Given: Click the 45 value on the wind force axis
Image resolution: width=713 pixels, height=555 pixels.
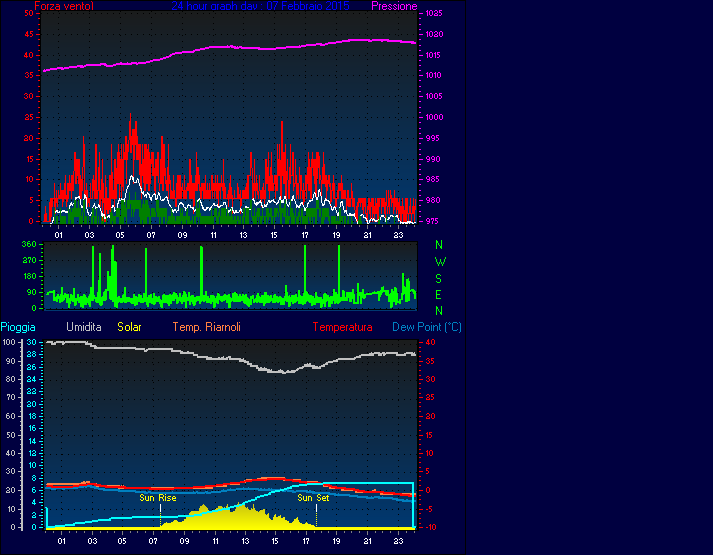Looking at the screenshot, I should point(29,34).
